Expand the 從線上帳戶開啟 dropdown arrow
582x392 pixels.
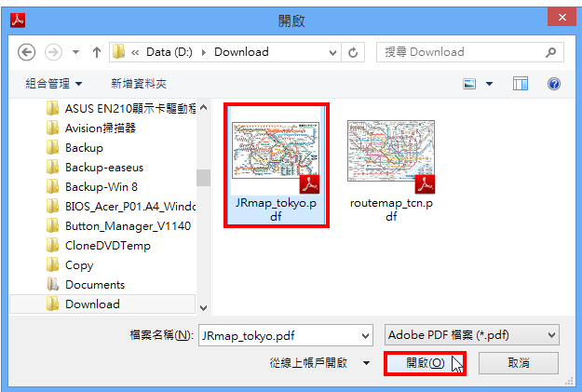[x=366, y=363]
